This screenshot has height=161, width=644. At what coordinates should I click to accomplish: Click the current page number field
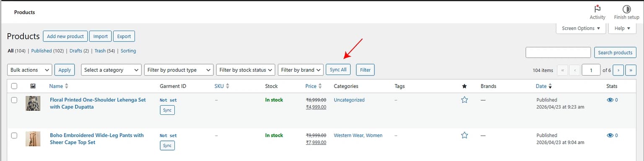591,70
